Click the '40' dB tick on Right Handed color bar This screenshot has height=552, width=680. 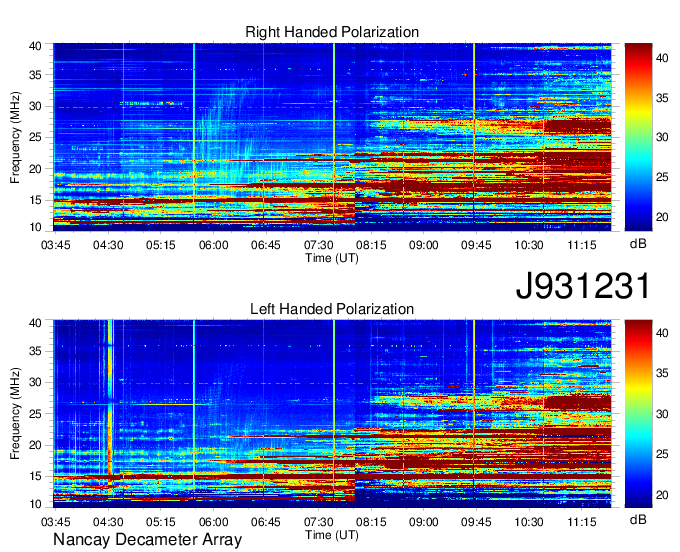662,58
